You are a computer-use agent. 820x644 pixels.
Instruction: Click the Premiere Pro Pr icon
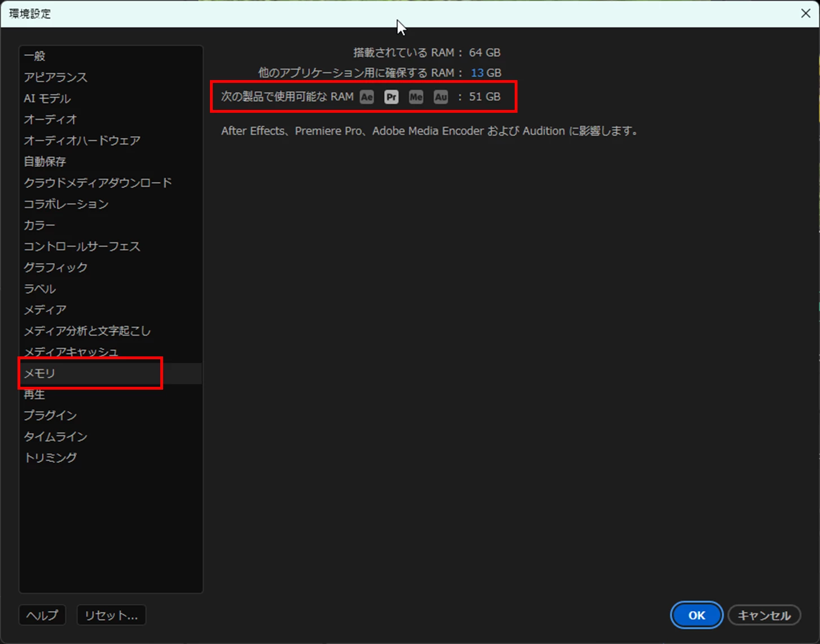click(391, 97)
